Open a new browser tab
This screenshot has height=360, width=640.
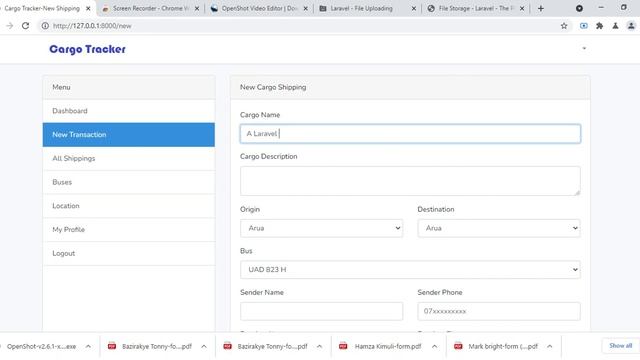coord(541,8)
